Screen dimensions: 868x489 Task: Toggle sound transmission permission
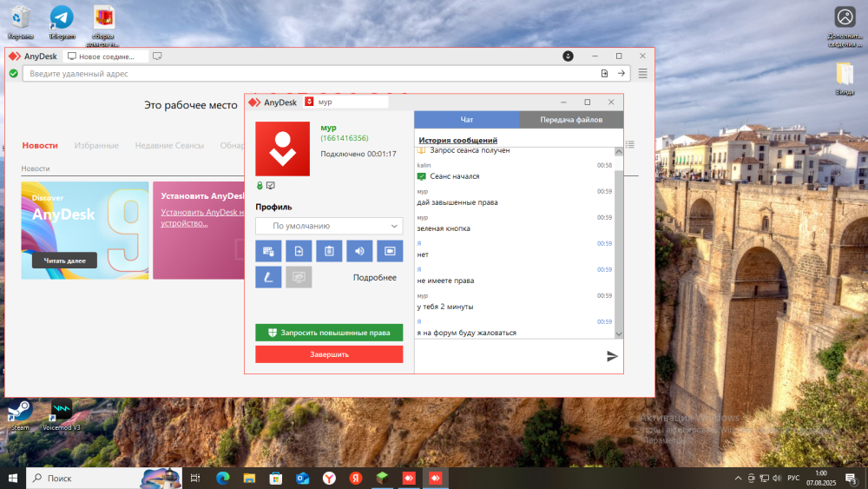[x=359, y=251]
